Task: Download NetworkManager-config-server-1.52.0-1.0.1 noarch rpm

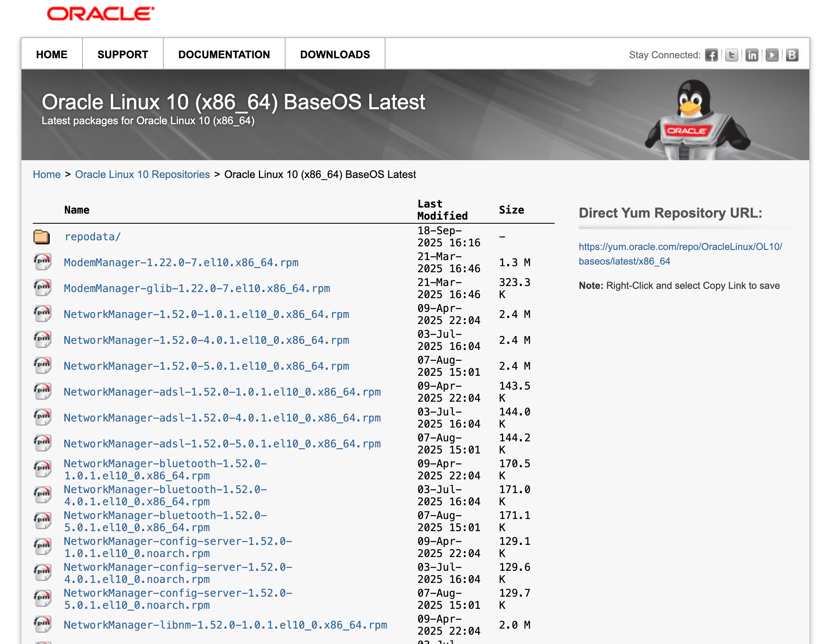Action: 178,547
